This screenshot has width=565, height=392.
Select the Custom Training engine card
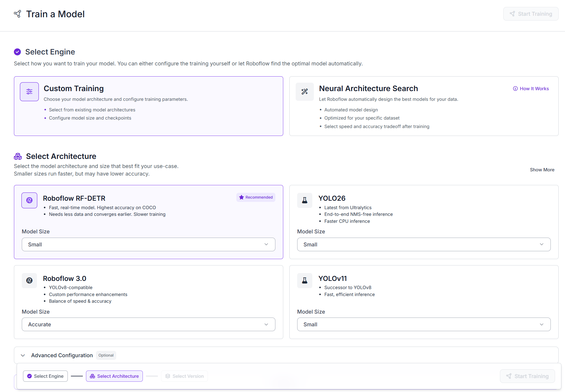[149, 106]
